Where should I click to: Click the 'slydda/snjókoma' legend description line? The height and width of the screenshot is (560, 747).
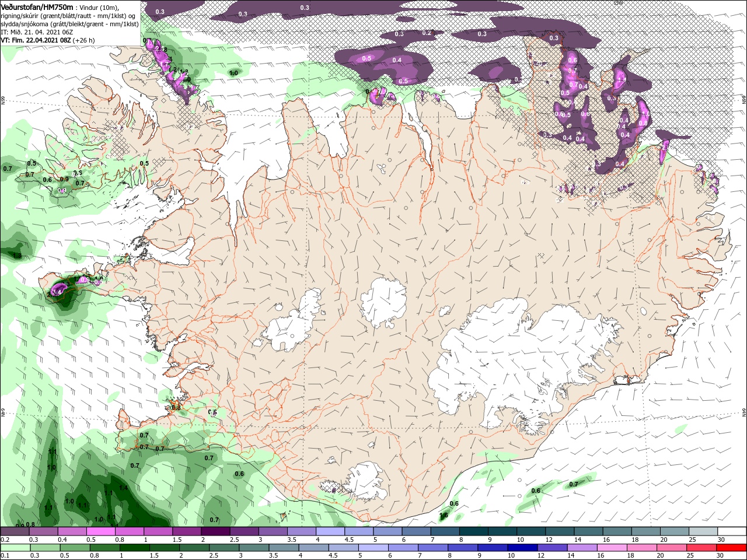69,24
